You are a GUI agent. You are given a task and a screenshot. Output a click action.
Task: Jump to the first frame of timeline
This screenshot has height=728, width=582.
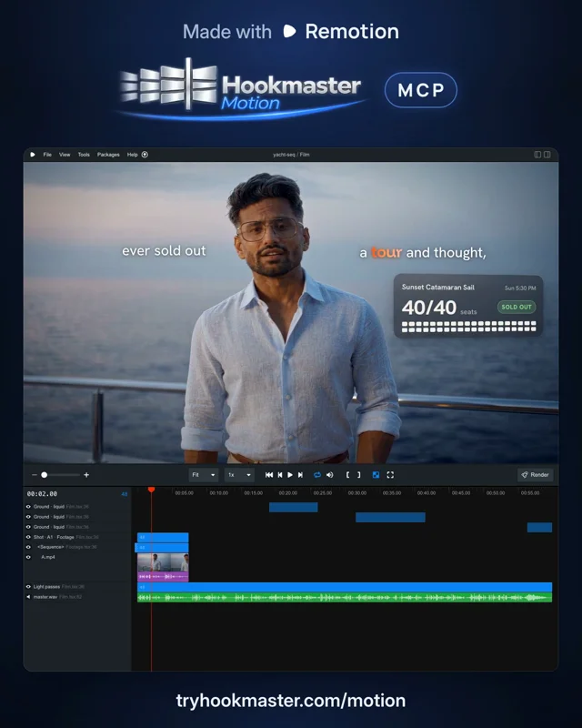pos(269,475)
